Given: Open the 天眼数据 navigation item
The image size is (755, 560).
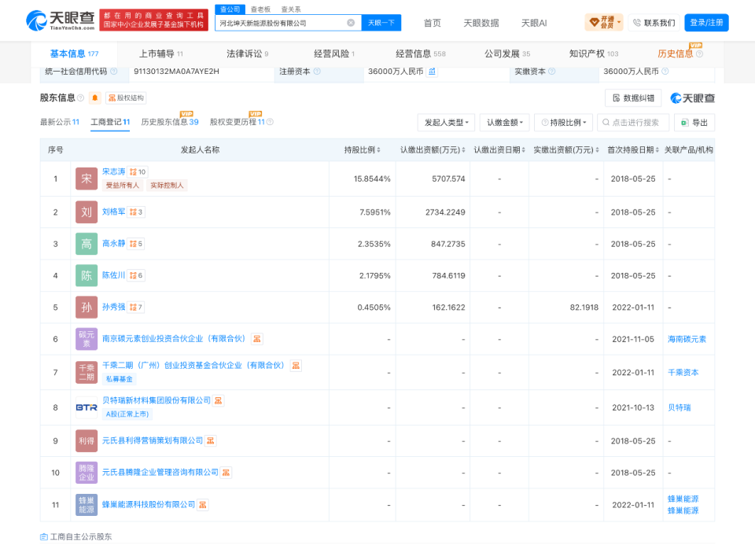Looking at the screenshot, I should click(481, 23).
